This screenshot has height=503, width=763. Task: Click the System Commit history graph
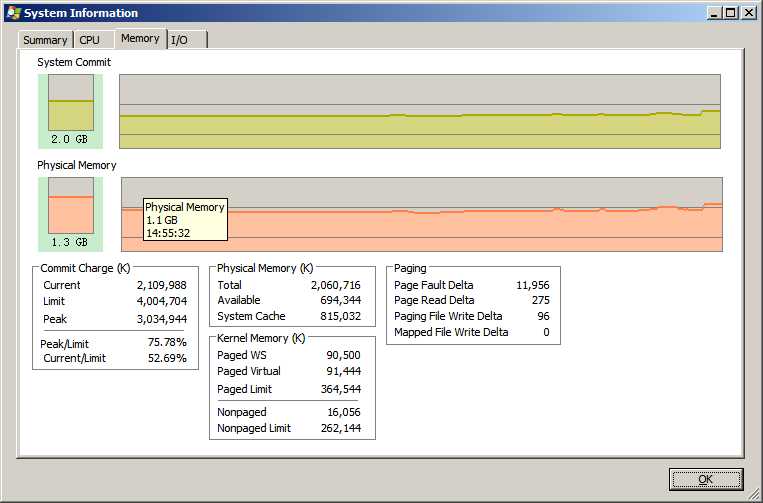tap(420, 111)
